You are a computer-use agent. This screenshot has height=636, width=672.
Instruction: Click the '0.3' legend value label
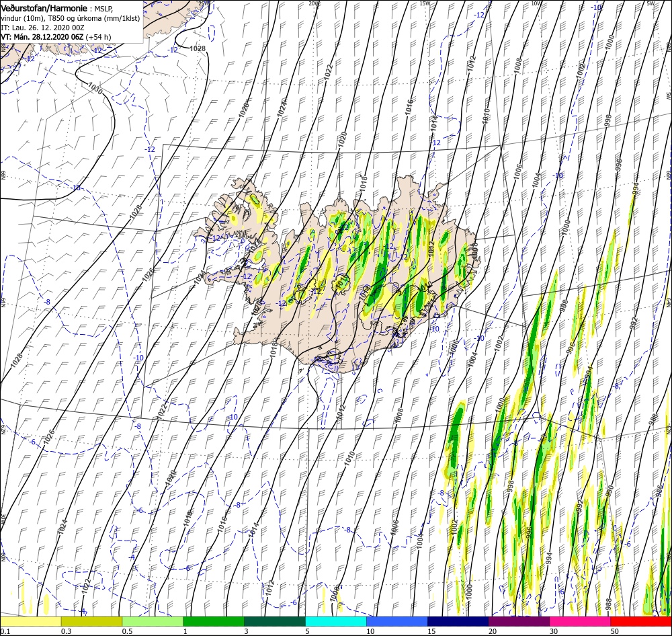coord(66,631)
